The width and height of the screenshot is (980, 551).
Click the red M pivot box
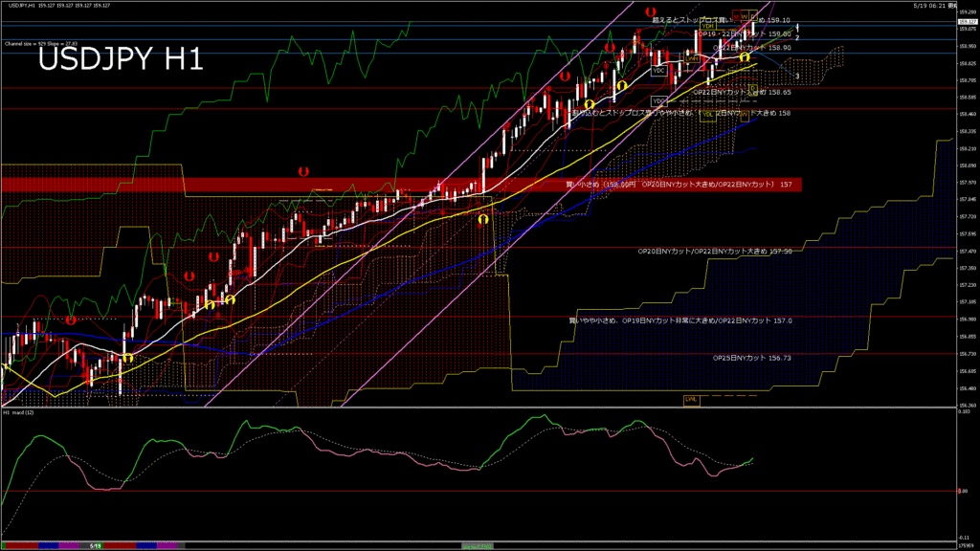736,15
